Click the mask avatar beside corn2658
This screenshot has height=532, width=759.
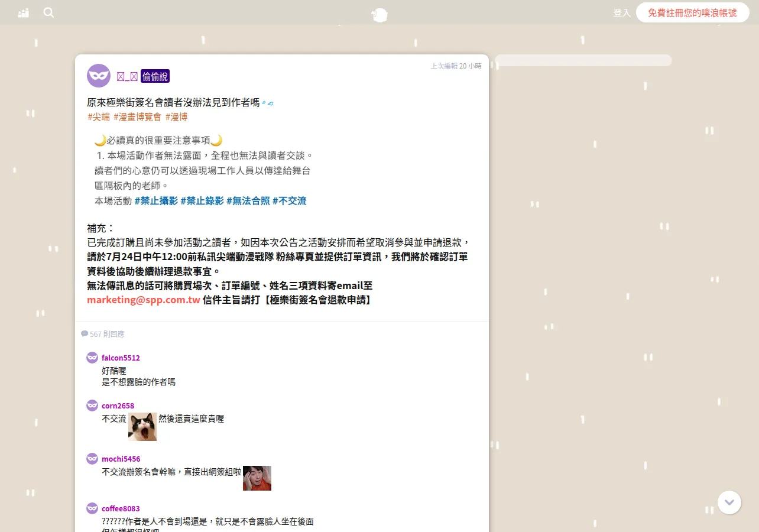point(92,406)
